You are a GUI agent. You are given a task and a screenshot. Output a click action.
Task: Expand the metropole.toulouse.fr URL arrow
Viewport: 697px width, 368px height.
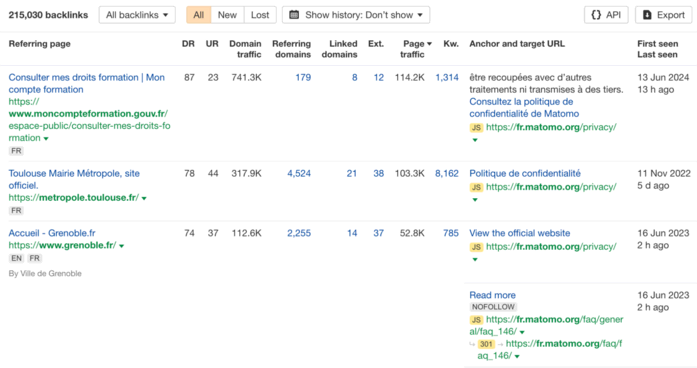coord(144,198)
